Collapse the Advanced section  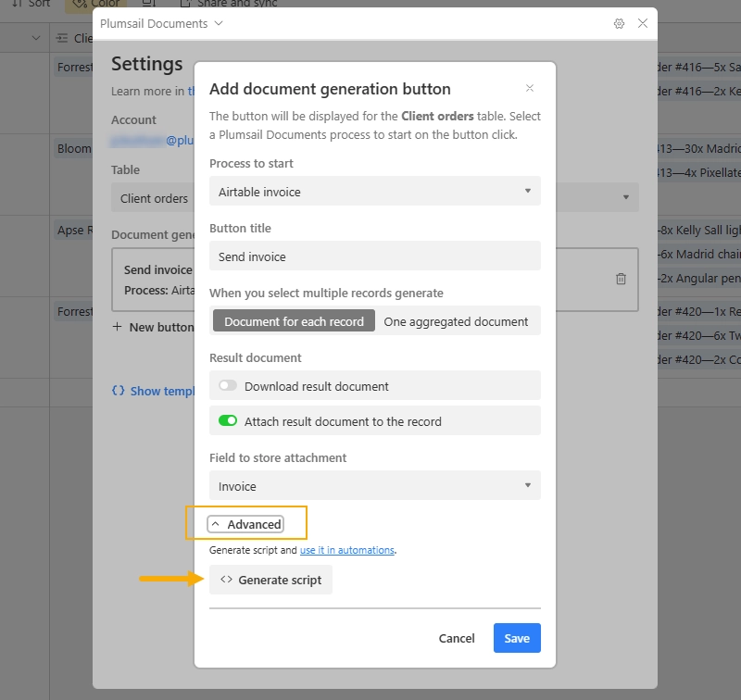pyautogui.click(x=245, y=524)
